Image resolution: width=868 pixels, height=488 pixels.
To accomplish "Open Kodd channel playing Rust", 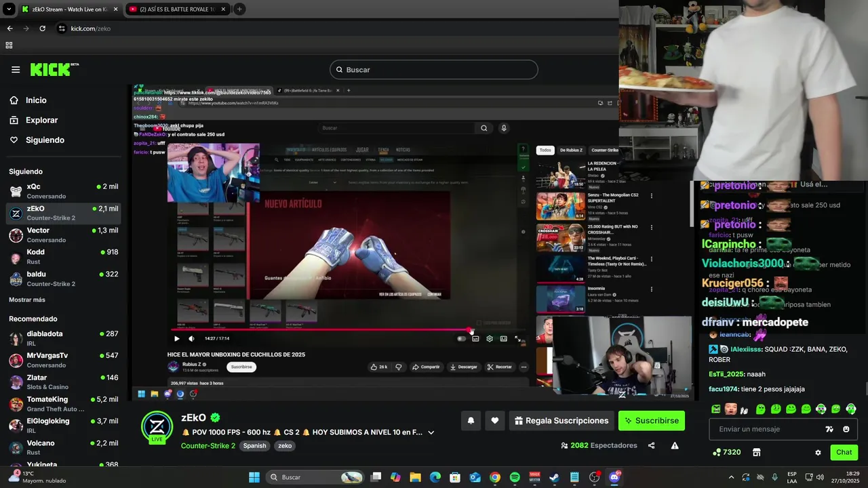I will (x=64, y=257).
